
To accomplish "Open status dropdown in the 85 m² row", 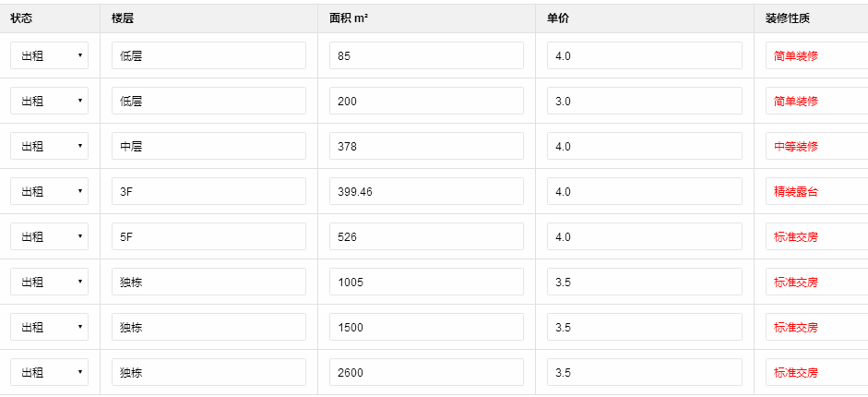I will [x=50, y=55].
